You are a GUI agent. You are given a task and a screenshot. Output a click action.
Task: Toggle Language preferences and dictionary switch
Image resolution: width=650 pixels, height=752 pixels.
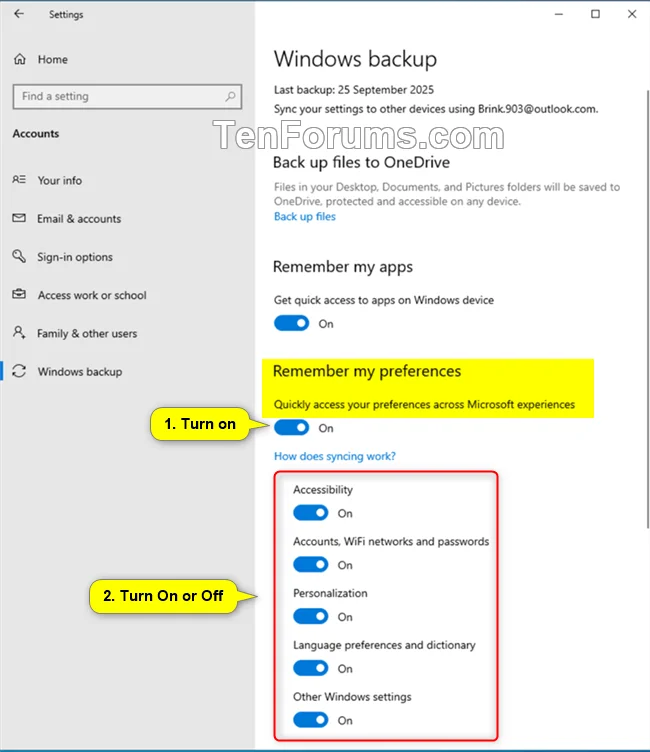click(311, 668)
